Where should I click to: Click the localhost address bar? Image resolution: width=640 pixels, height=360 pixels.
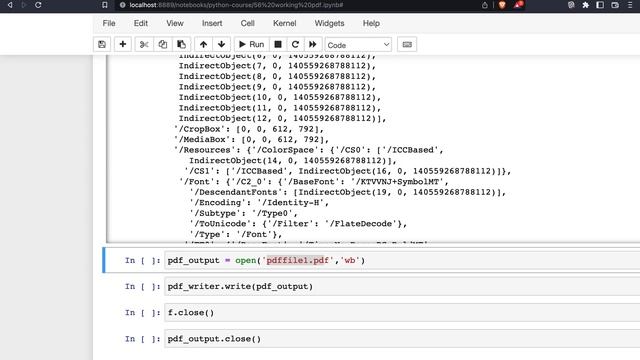pyautogui.click(x=236, y=5)
